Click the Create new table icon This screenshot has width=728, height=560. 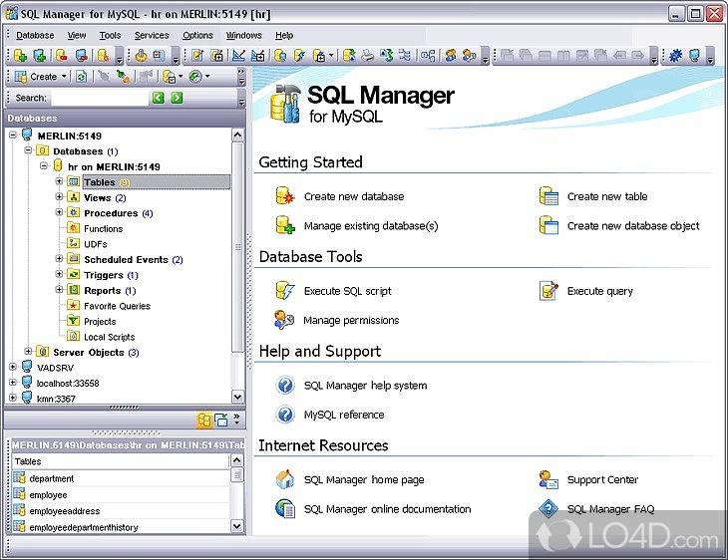point(548,196)
